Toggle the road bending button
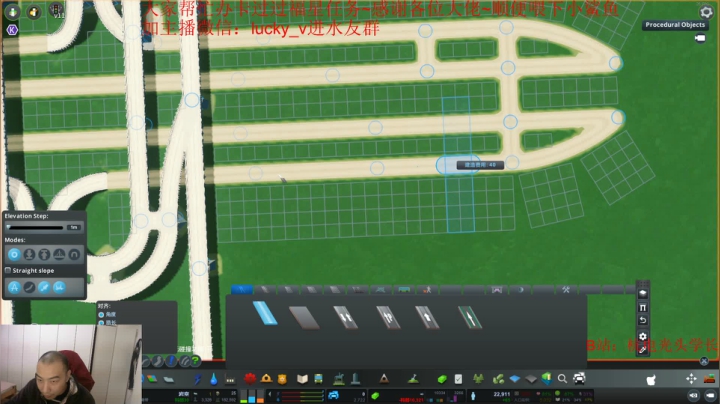Image resolution: width=720 pixels, height=404 pixels. (x=29, y=287)
